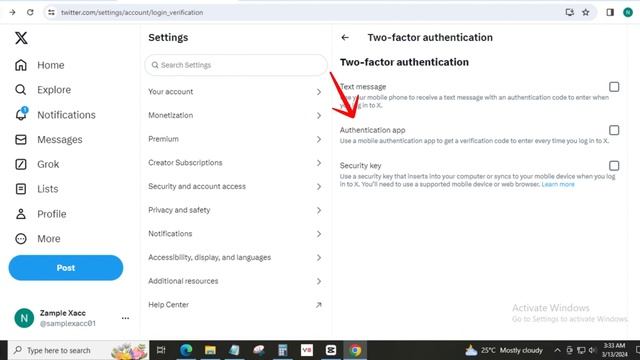Screen dimensions: 640x360
Task: Open Learn more link under Security key
Action: pyautogui.click(x=558, y=184)
